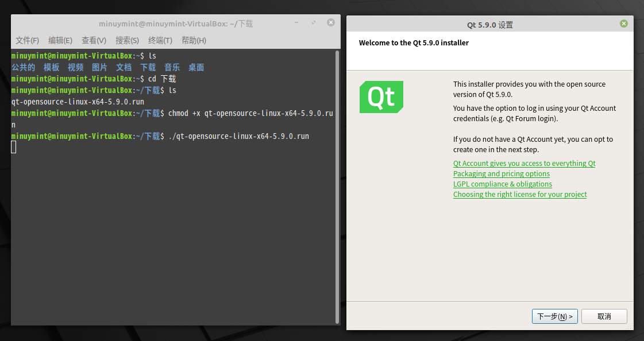Open Choosing the right license link
Image resolution: width=644 pixels, height=341 pixels.
click(519, 195)
